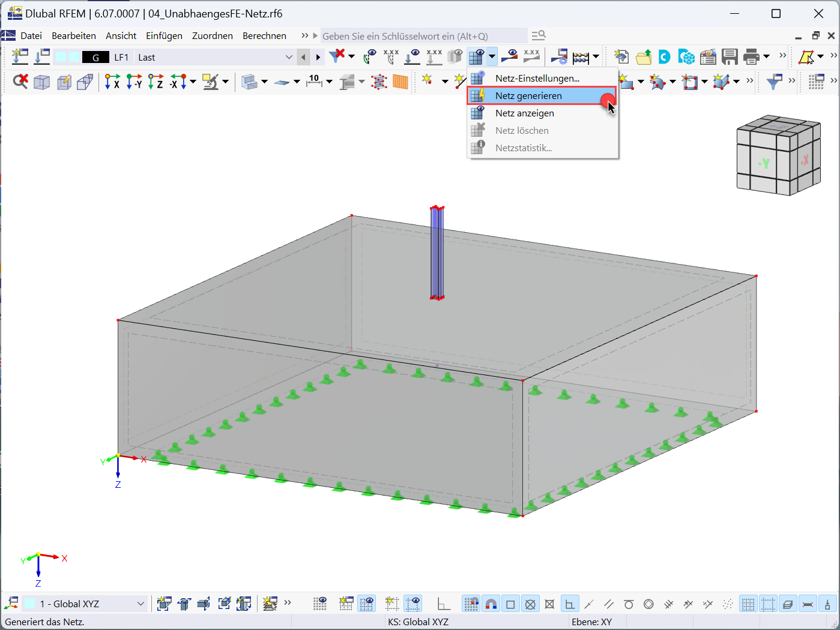Select the view in Z direction icon

tap(156, 81)
